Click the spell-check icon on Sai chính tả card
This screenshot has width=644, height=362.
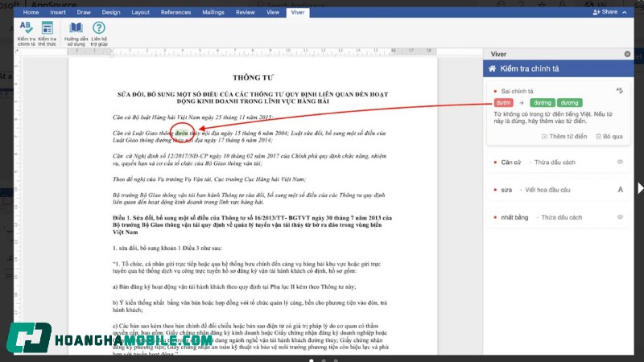619,91
